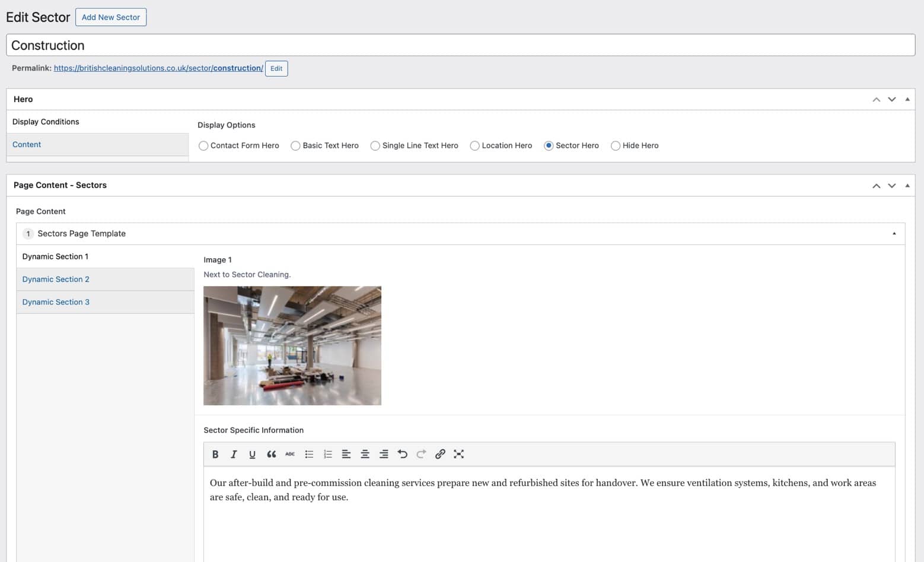Collapse the Sectors Page Template row

tap(894, 234)
